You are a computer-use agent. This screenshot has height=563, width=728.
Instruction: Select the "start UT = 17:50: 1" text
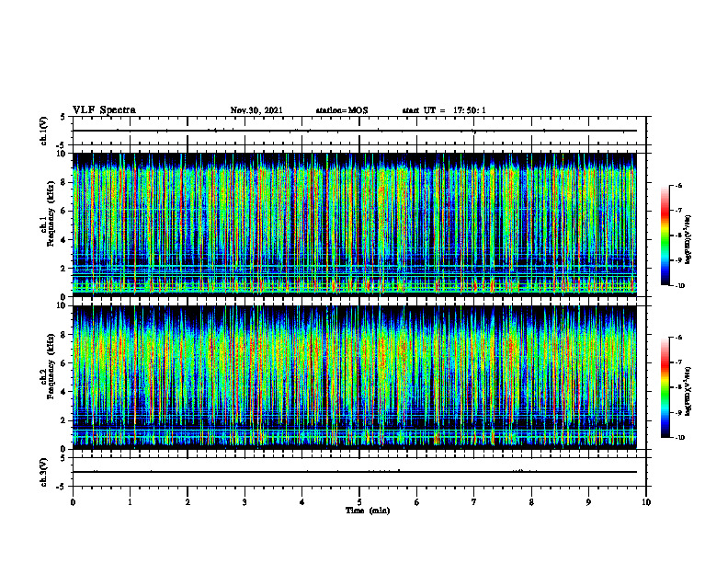click(x=444, y=110)
